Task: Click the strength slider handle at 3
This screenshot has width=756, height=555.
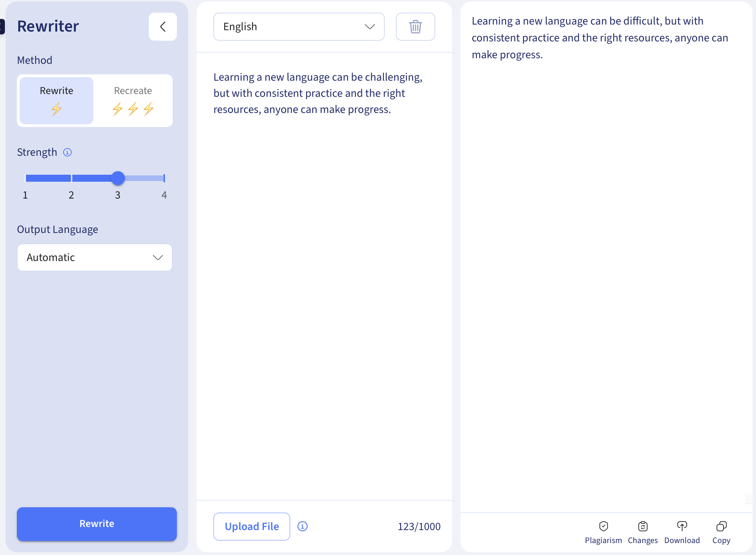Action: point(118,178)
